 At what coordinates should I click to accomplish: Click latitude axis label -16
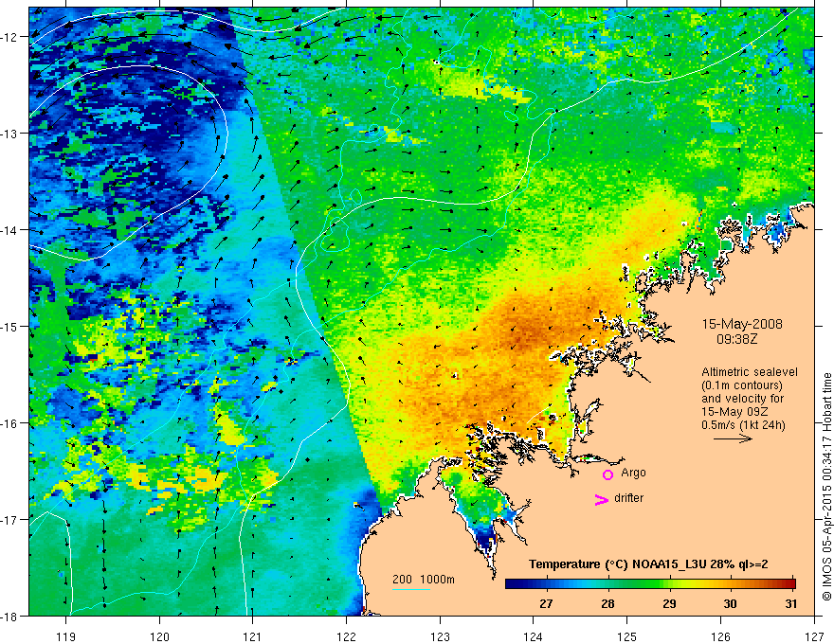[x=10, y=423]
